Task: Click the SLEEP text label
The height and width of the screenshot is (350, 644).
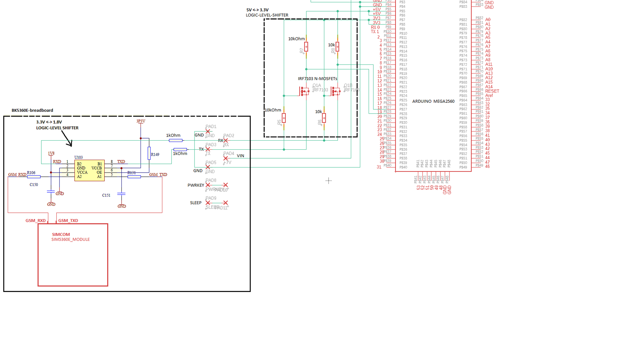Action: coord(196,203)
